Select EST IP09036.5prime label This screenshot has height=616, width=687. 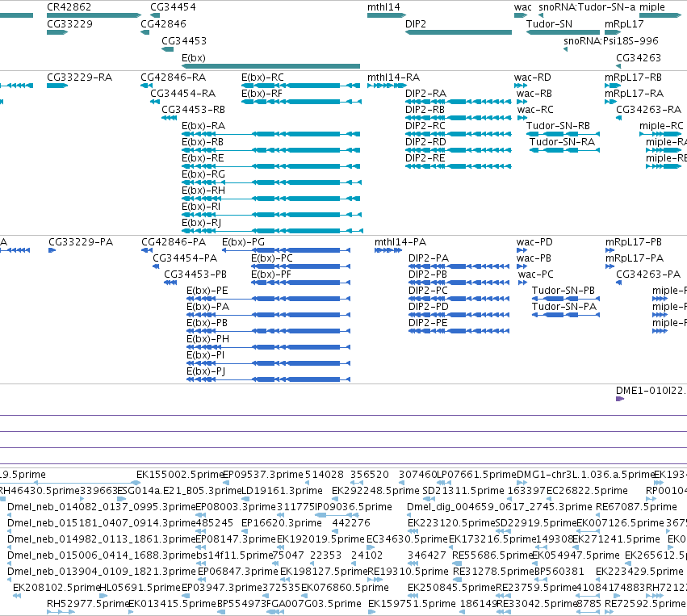coord(354,507)
